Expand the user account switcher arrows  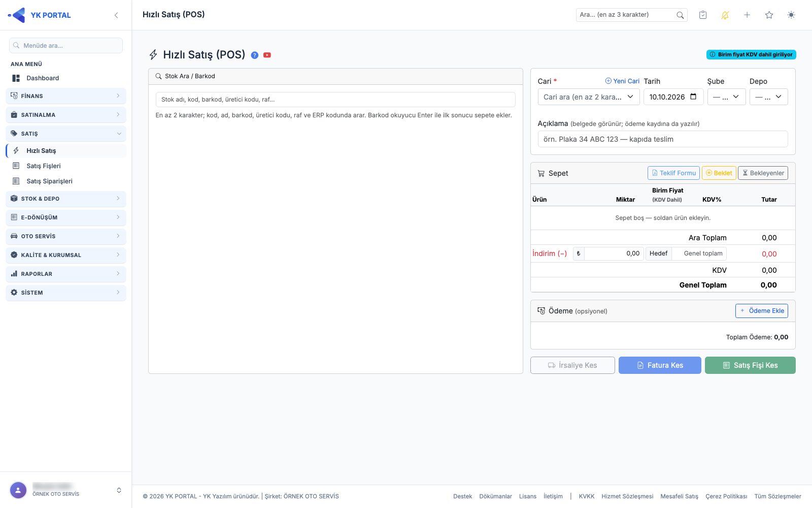pos(119,490)
